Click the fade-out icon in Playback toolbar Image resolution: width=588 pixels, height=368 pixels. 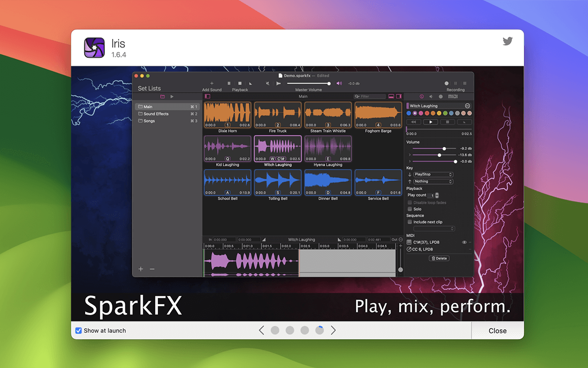coord(250,83)
